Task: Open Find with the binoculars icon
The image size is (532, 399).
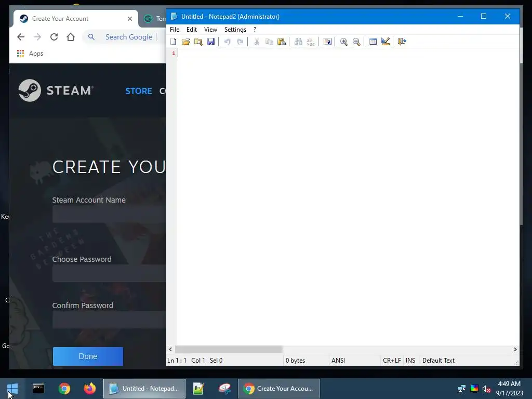Action: [x=298, y=42]
